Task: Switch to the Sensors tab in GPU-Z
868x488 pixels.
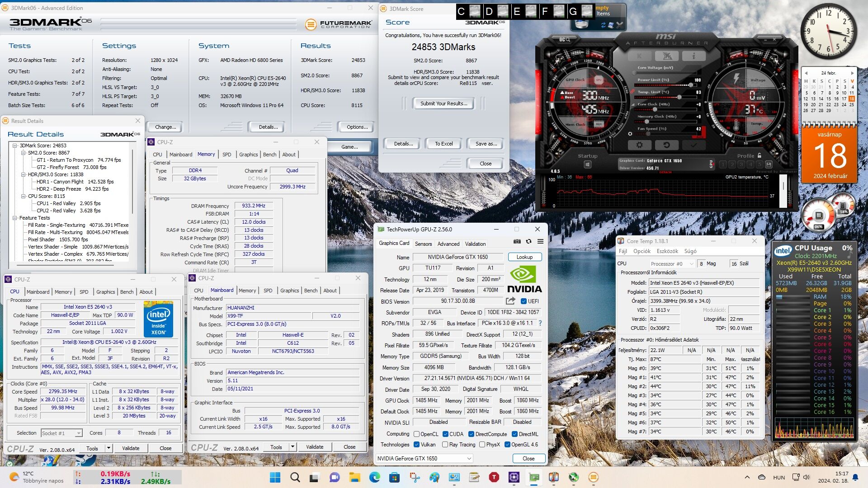Action: 423,244
